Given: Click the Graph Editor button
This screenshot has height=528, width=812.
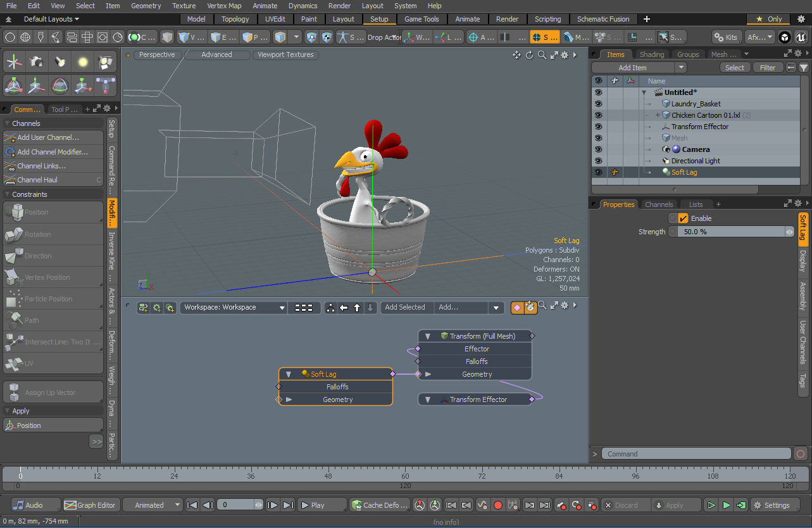Looking at the screenshot, I should [x=91, y=505].
